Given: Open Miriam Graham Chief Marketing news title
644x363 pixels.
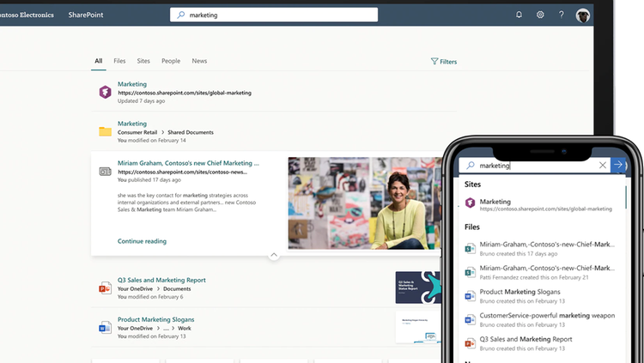Looking at the screenshot, I should (188, 163).
